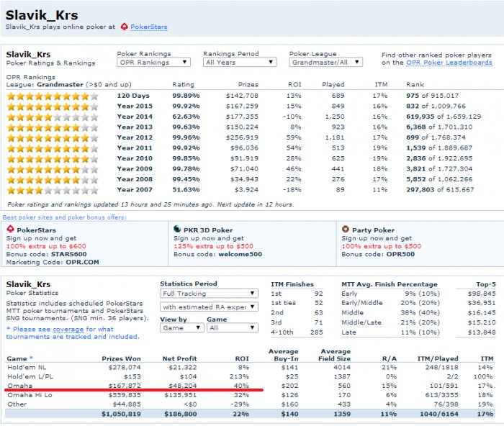
Task: Open the Statistics Period Full Tracking dropdown
Action: click(x=209, y=294)
